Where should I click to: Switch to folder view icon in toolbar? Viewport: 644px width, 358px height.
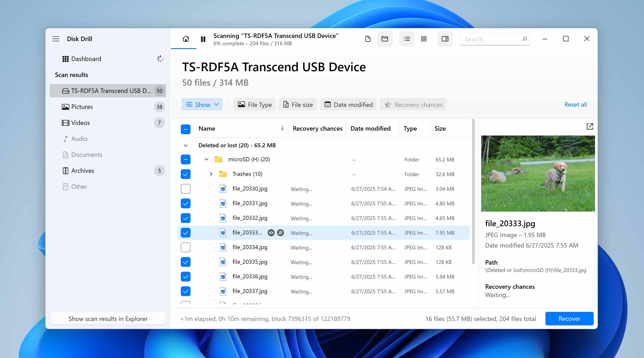coord(385,39)
